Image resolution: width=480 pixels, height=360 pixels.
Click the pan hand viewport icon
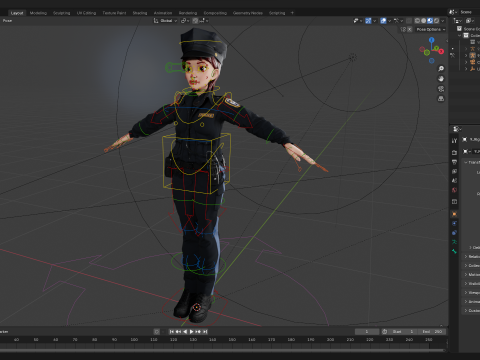441,79
